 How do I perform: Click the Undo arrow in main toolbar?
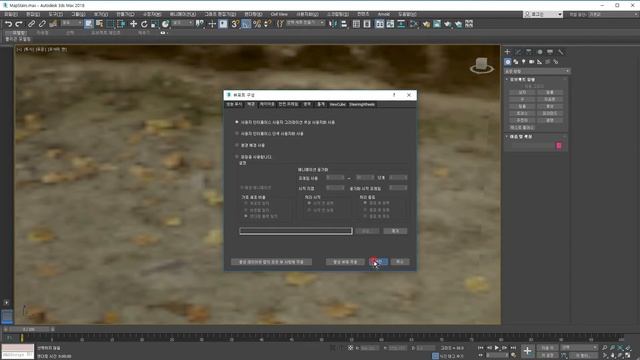click(8, 24)
